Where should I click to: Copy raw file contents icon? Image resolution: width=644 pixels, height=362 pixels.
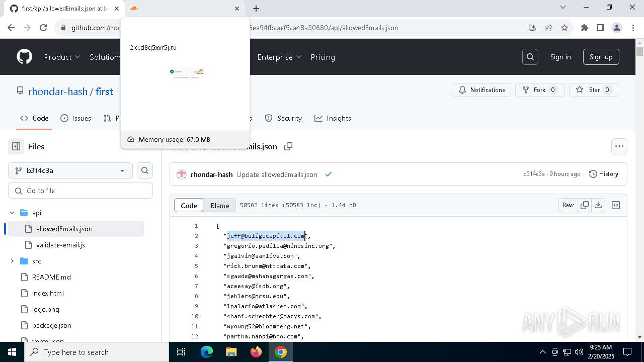pyautogui.click(x=585, y=205)
